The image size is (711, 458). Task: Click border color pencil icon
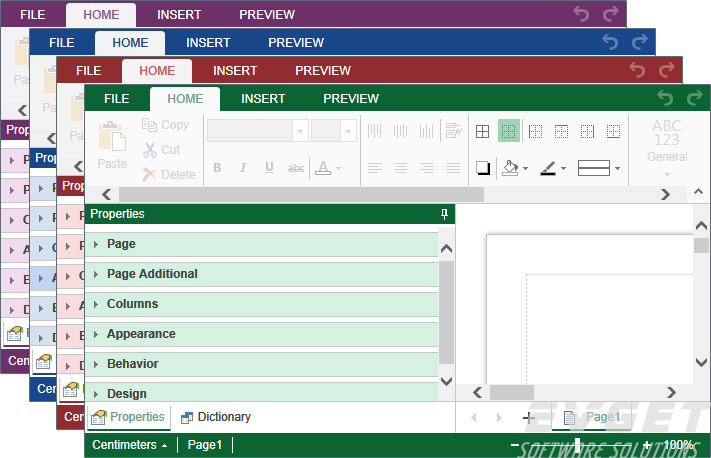[548, 168]
